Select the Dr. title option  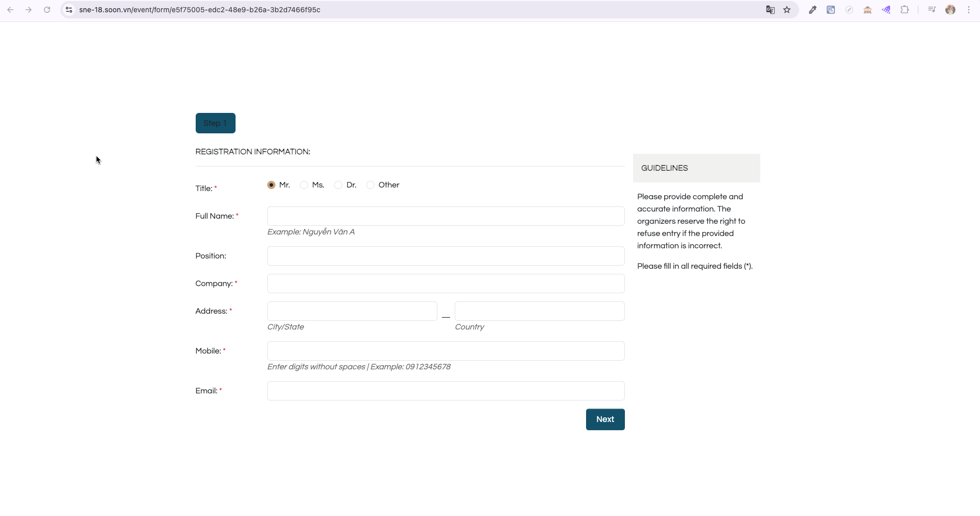point(338,185)
